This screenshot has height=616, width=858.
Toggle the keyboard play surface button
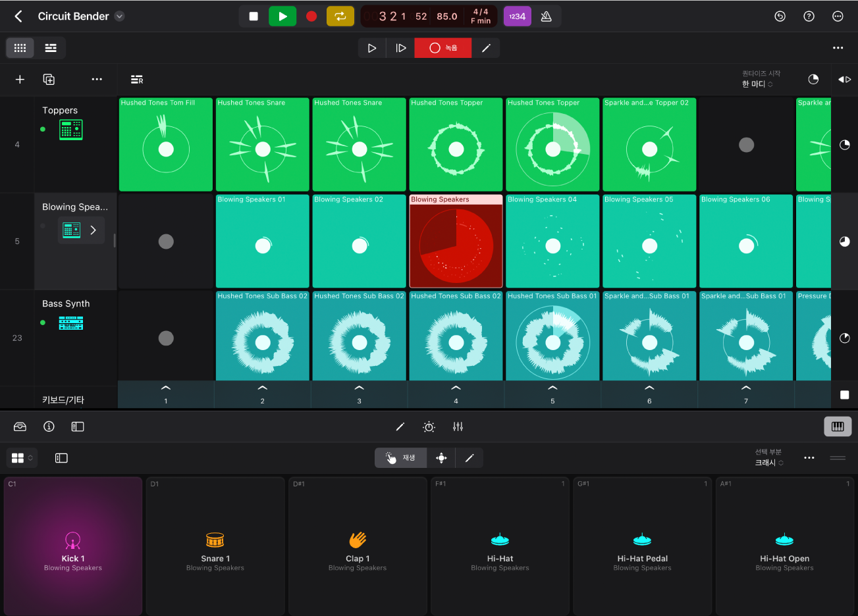[x=838, y=426]
